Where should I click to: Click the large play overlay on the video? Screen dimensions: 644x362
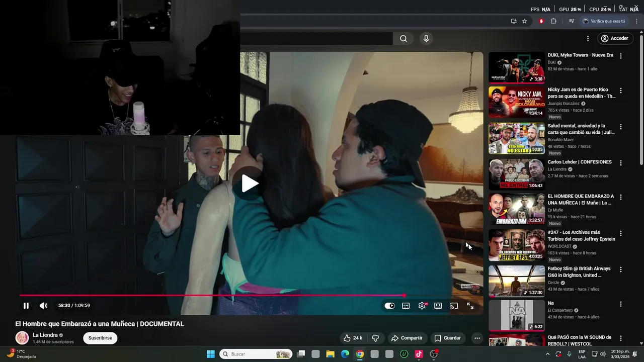[250, 184]
